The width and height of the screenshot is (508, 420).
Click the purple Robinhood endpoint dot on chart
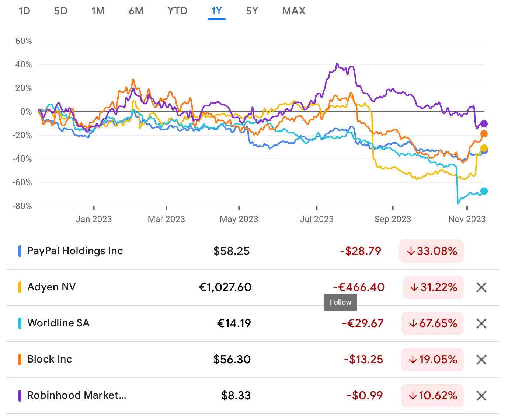[484, 124]
